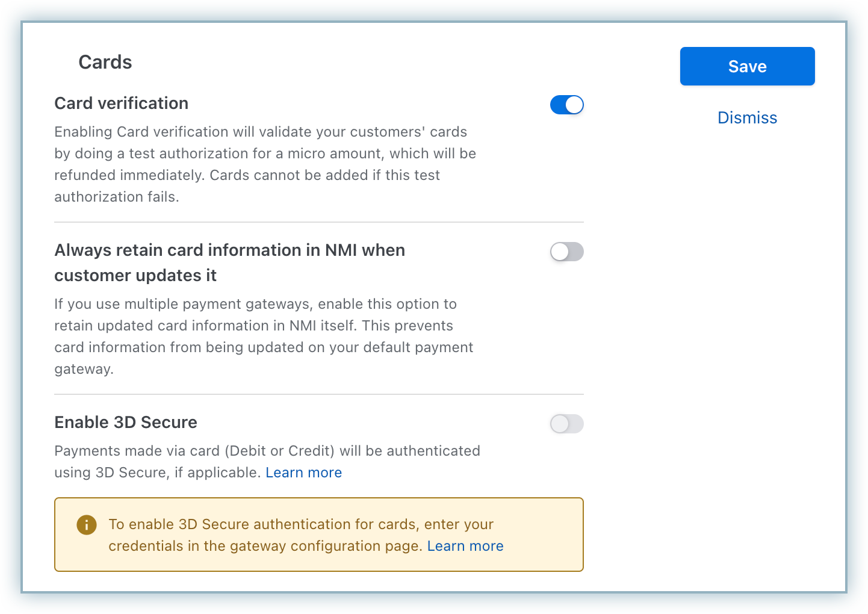Screen dimensions: 868x614
Task: Click the blue Save button
Action: click(x=747, y=66)
